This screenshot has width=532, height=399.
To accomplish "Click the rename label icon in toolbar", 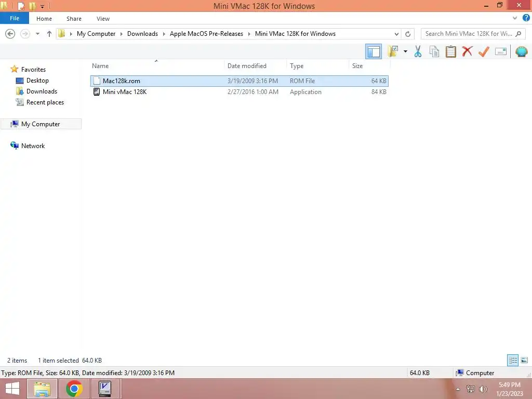I will pyautogui.click(x=501, y=51).
